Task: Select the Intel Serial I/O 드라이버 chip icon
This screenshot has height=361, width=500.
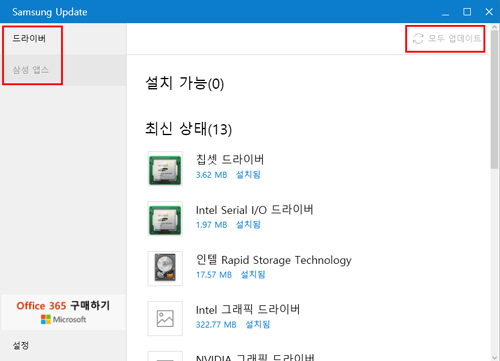Action: point(165,219)
